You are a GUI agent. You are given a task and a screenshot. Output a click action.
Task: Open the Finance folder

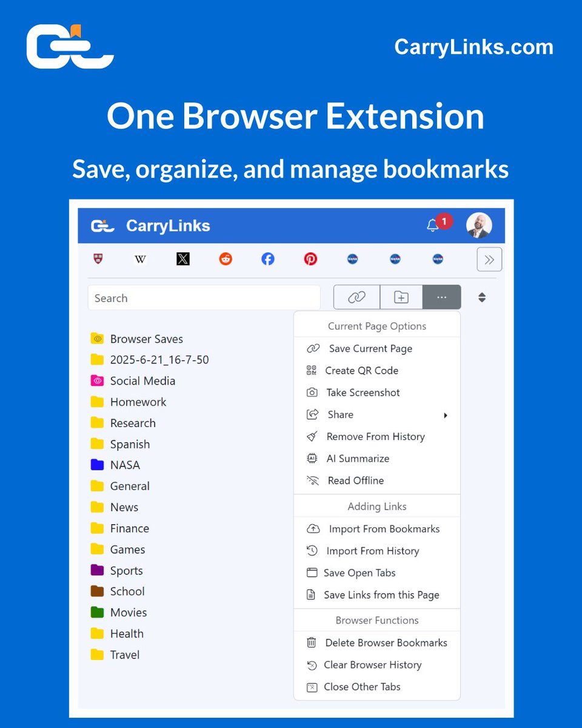coord(119,528)
